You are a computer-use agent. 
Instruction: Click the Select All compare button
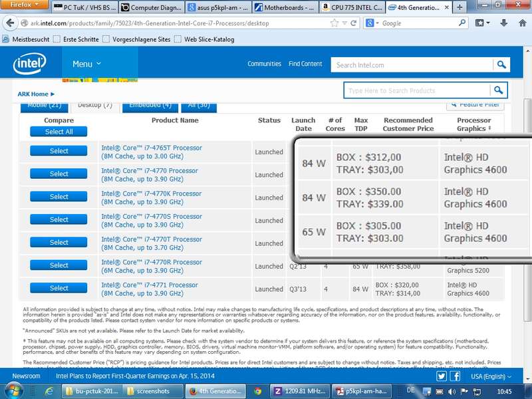[x=59, y=132]
